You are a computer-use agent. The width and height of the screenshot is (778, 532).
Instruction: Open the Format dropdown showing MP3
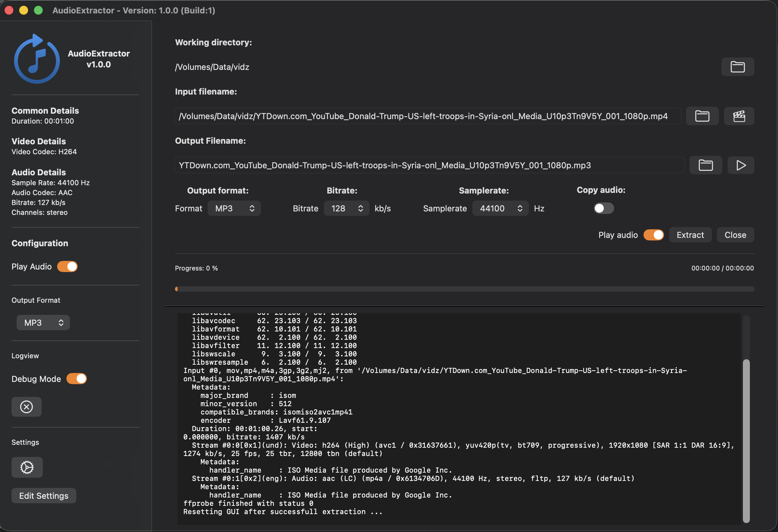tap(234, 208)
